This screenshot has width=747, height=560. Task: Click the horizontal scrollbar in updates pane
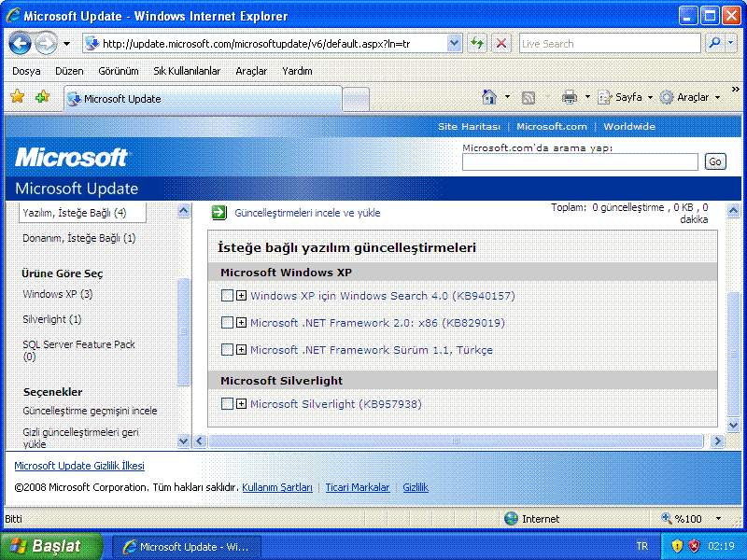456,441
